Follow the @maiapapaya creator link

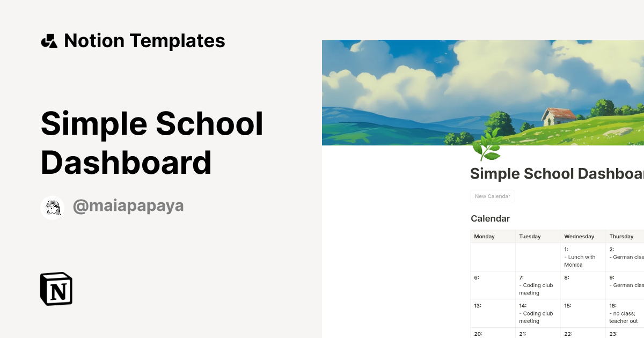pos(128,206)
